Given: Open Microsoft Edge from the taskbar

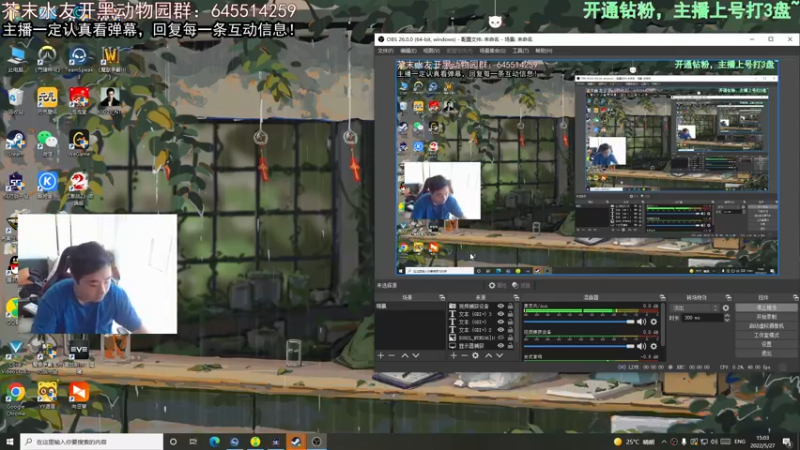Looking at the screenshot, I should (x=214, y=441).
